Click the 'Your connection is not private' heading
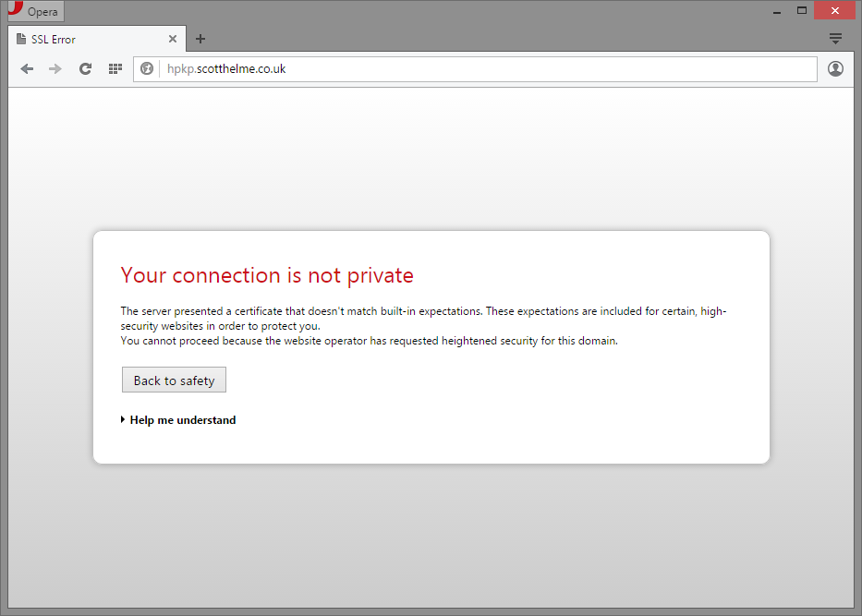The image size is (862, 616). 267,275
